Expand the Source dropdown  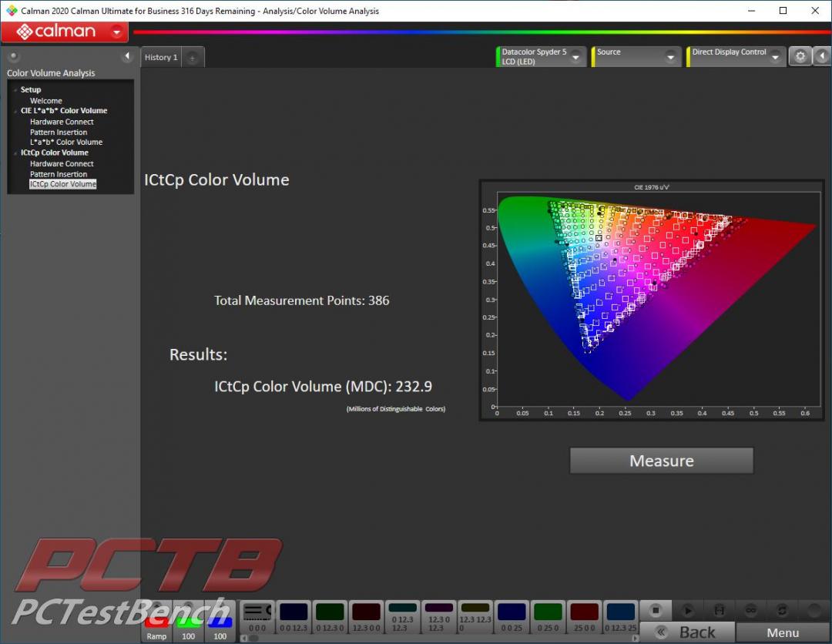[x=670, y=57]
